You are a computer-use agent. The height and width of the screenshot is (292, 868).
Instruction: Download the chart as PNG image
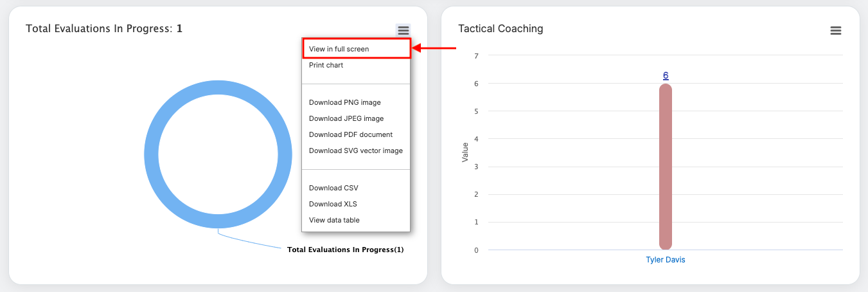point(344,102)
